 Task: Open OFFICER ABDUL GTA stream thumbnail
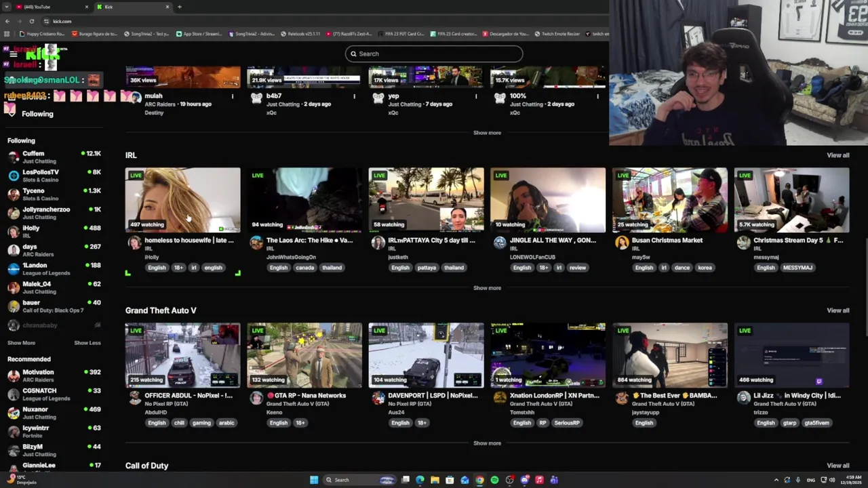[x=182, y=355]
